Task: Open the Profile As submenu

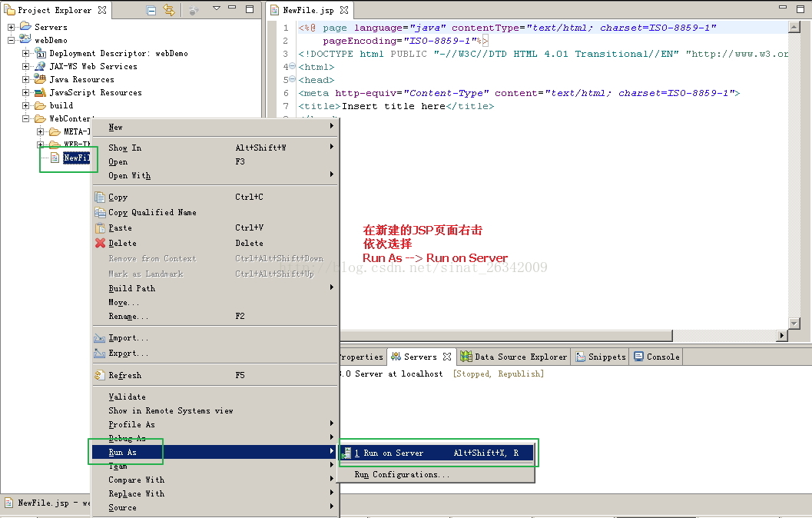Action: pyautogui.click(x=215, y=424)
